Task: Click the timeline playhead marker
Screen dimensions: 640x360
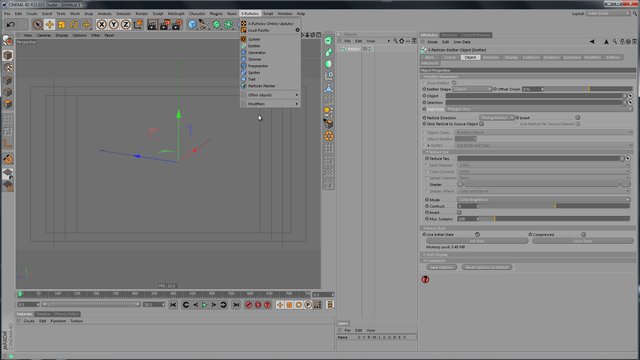Action: 20,294
